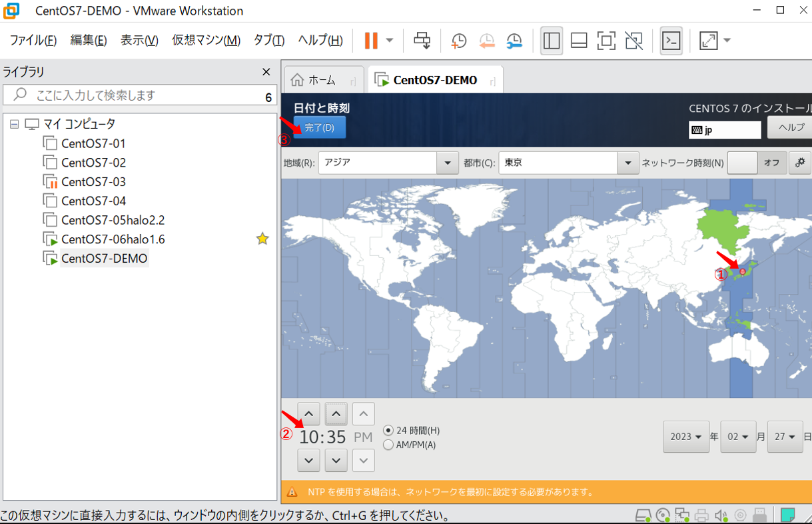Click the Send Ctrl+Alt+Del toolbar icon
Viewport: 812px width, 524px height.
point(422,41)
